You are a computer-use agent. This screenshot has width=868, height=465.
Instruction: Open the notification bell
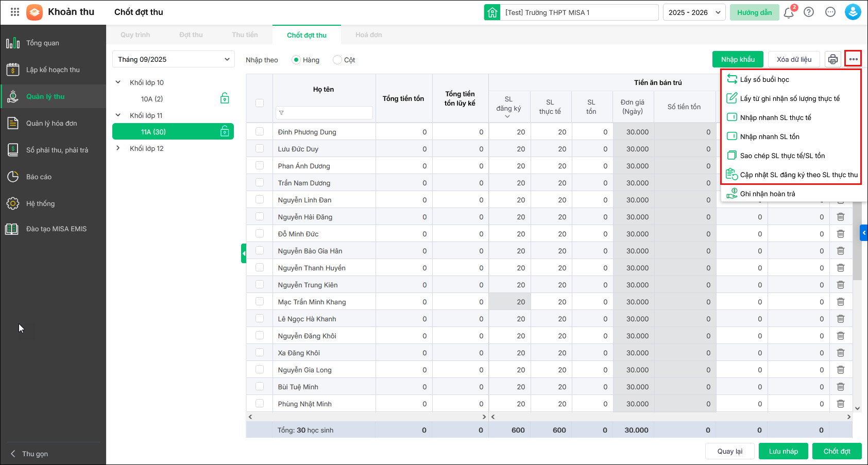tap(788, 12)
